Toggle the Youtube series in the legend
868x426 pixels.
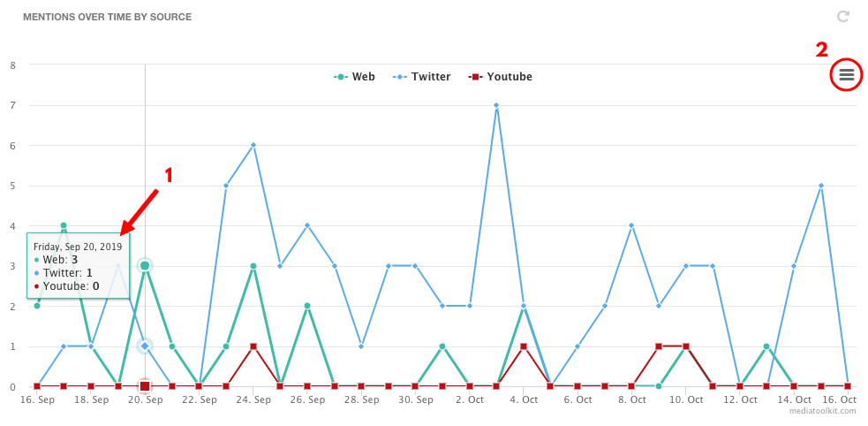click(x=501, y=77)
